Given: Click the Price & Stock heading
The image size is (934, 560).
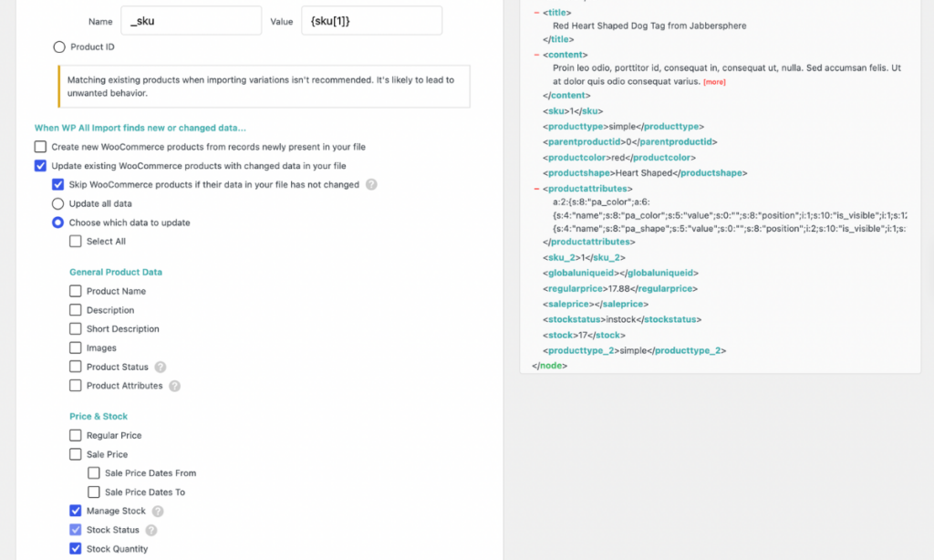Looking at the screenshot, I should (99, 417).
